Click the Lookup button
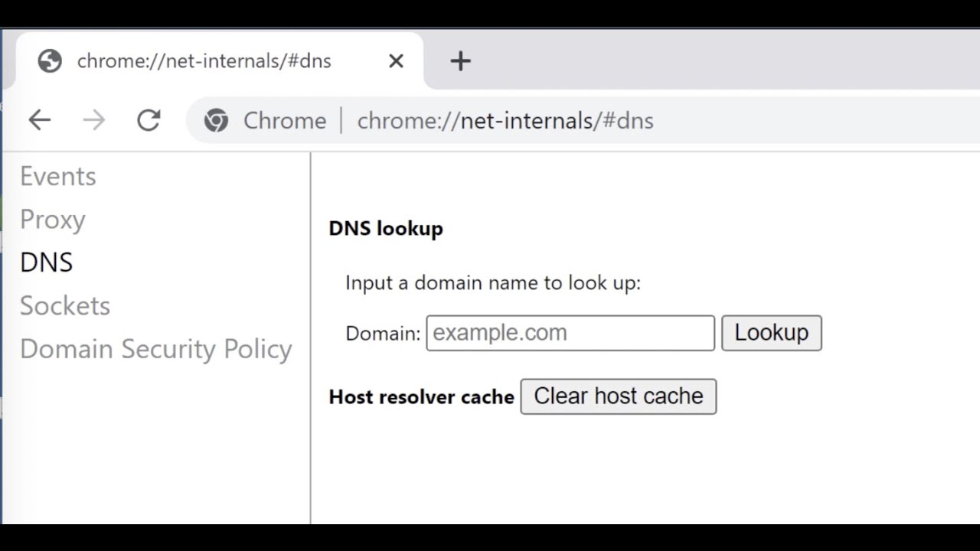Screen dimensions: 980x551 coord(771,332)
